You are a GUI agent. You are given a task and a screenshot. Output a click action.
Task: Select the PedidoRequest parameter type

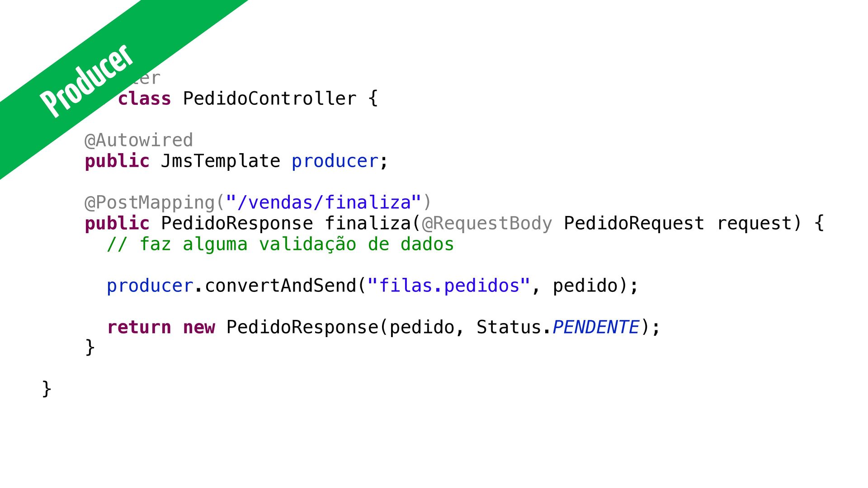tap(634, 223)
